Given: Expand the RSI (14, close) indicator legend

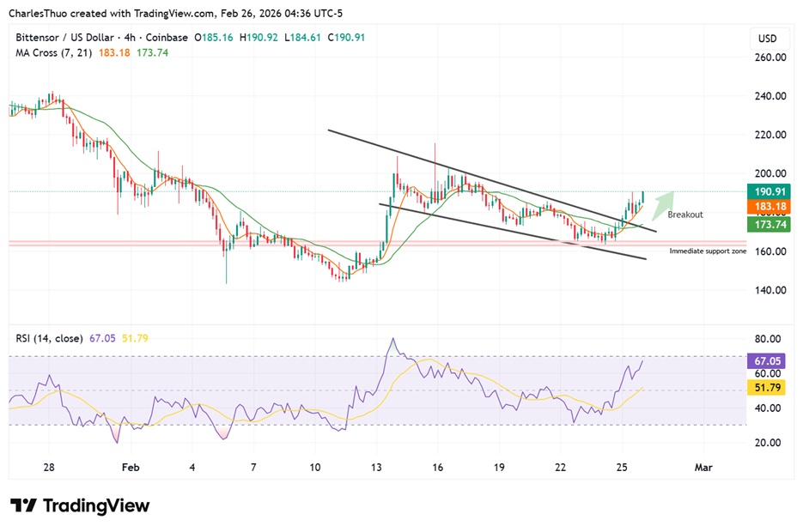Looking at the screenshot, I should pos(48,338).
